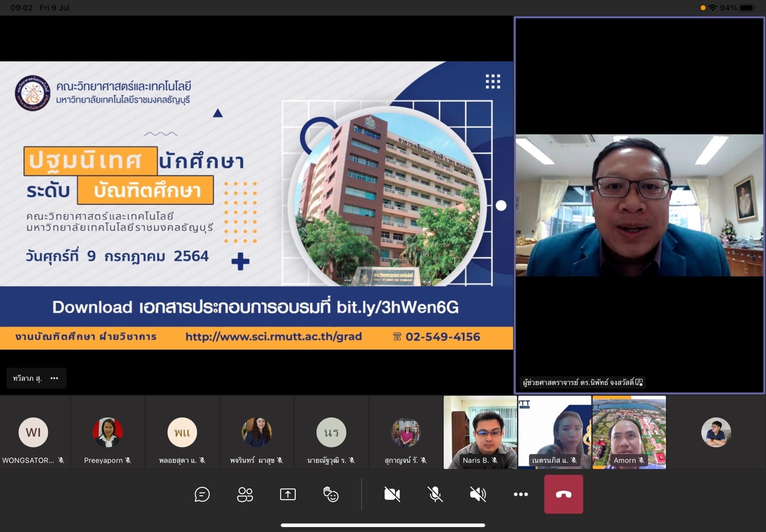Tap the main speaker video feed

639,205
